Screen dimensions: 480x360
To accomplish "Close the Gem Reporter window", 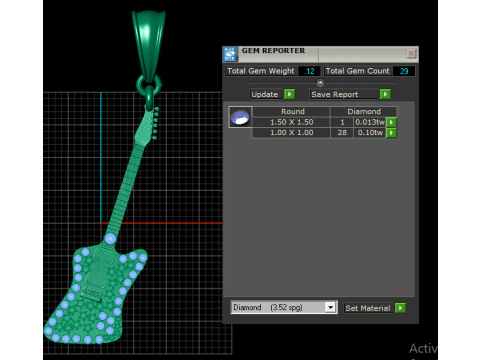I will click(411, 53).
